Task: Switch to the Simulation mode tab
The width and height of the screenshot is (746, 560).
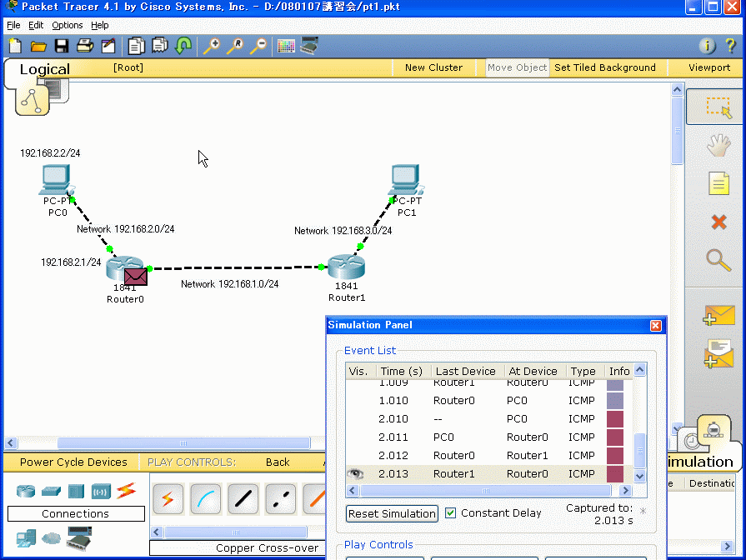Action: tap(700, 462)
